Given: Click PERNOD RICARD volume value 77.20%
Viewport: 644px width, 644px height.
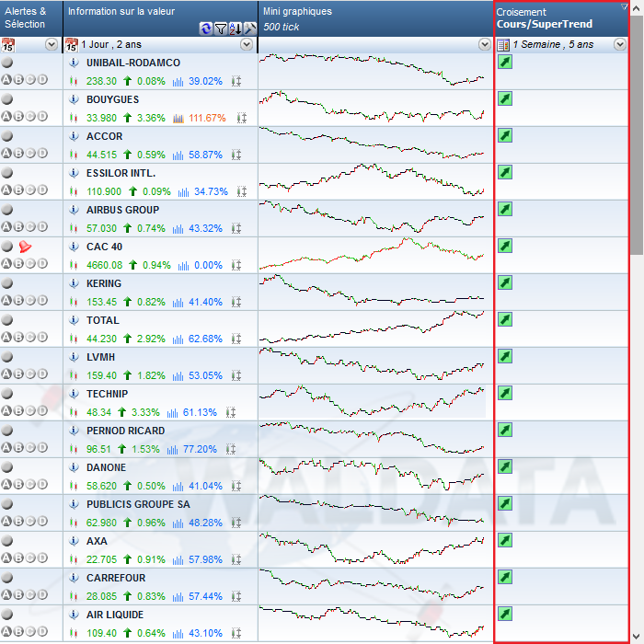Looking at the screenshot, I should tap(200, 449).
